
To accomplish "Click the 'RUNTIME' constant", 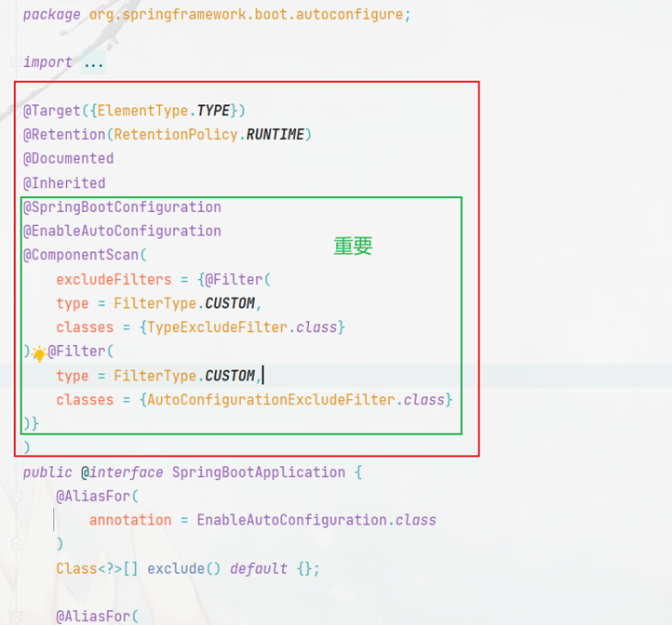I will coord(275,135).
